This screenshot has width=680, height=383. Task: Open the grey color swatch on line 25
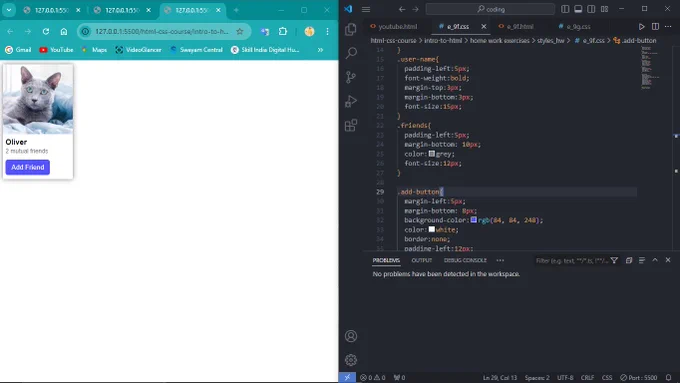point(432,154)
